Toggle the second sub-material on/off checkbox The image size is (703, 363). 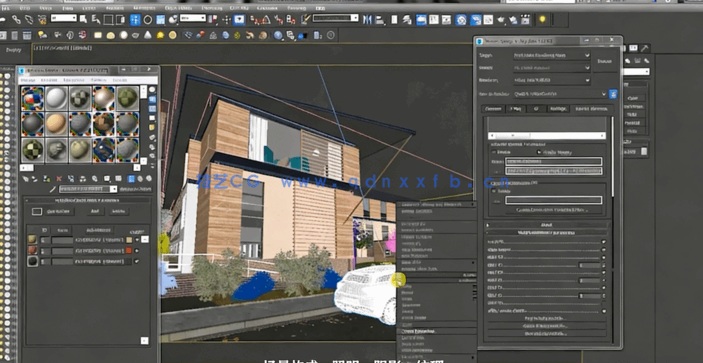point(136,251)
